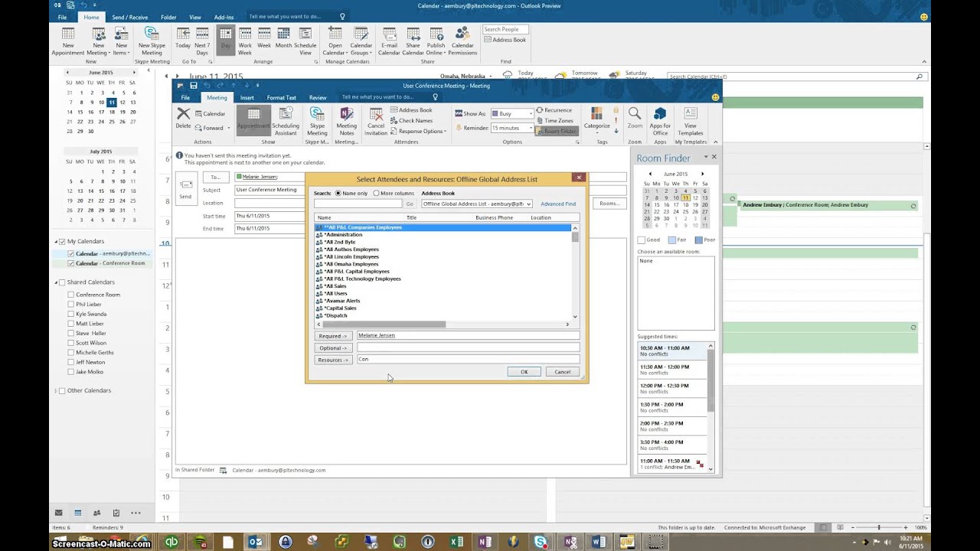Open Format Text tab in meeting window
The height and width of the screenshot is (551, 980).
(x=281, y=97)
